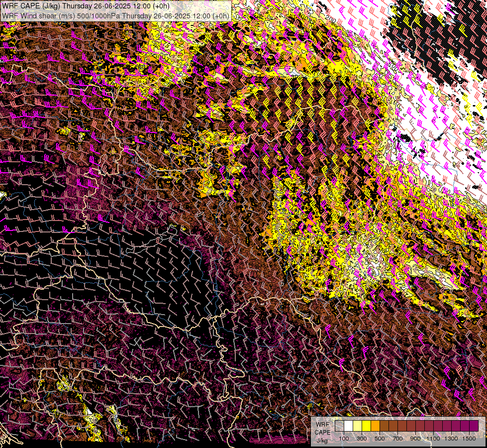The height and width of the screenshot is (448, 487).
Task: Select the transparent first legend swatch
Action: click(339, 426)
